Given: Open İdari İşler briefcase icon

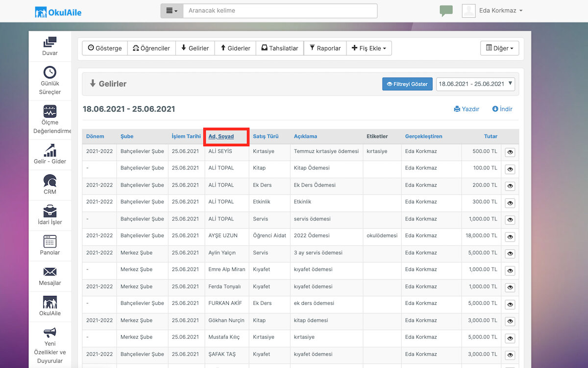Looking at the screenshot, I should [x=50, y=211].
